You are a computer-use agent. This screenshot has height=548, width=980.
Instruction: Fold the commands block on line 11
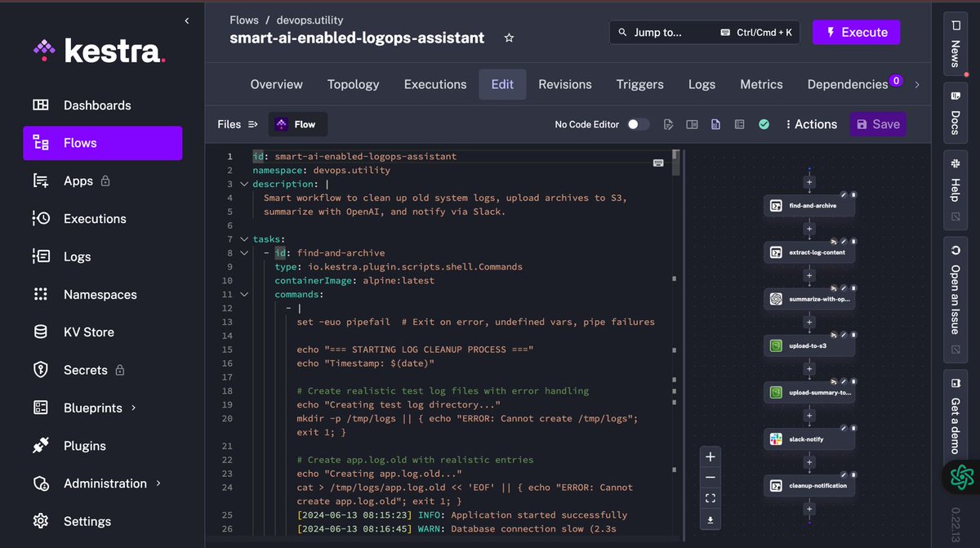243,294
